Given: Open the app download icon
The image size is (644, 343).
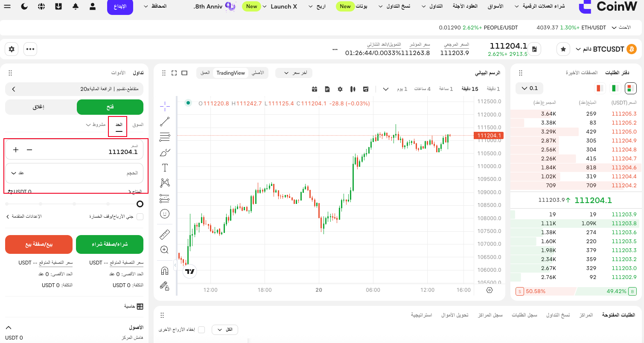Looking at the screenshot, I should tap(58, 6).
